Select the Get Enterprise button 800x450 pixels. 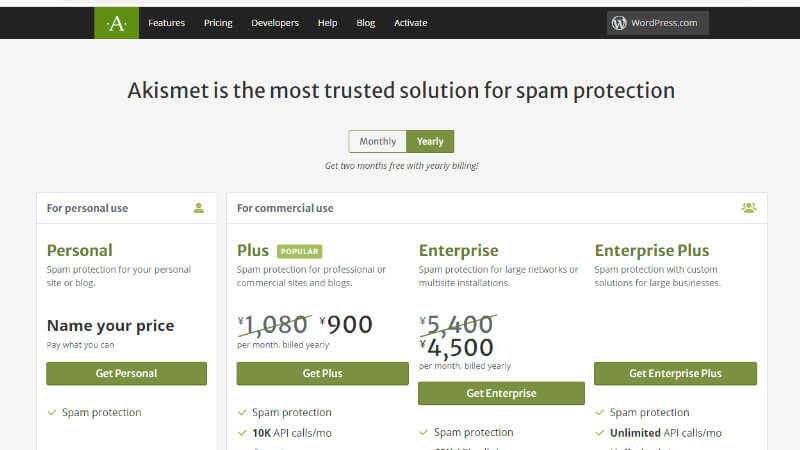click(501, 393)
